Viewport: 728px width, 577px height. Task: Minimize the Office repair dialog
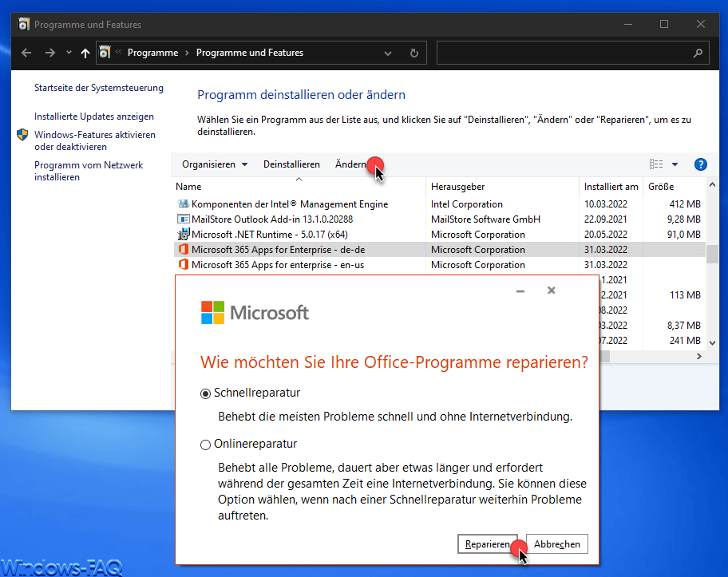tap(520, 291)
